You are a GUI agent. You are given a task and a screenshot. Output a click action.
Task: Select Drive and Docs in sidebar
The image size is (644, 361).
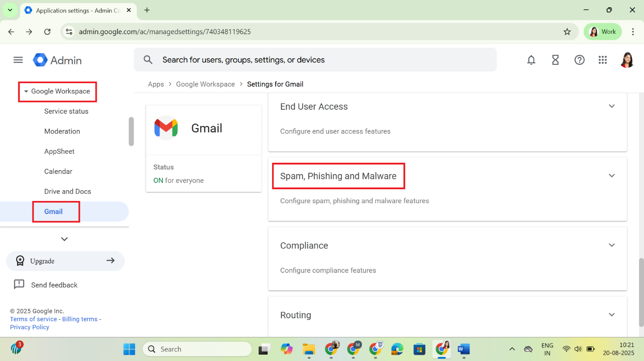(67, 191)
